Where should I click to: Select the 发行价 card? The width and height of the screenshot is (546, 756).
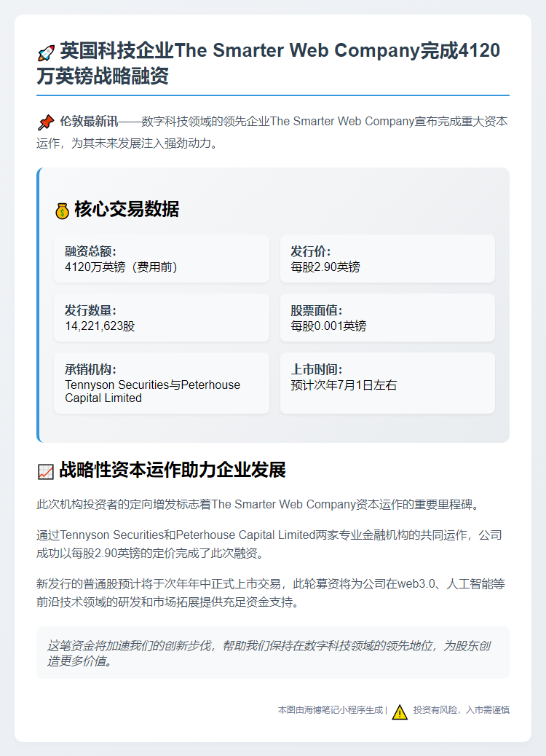click(x=387, y=259)
